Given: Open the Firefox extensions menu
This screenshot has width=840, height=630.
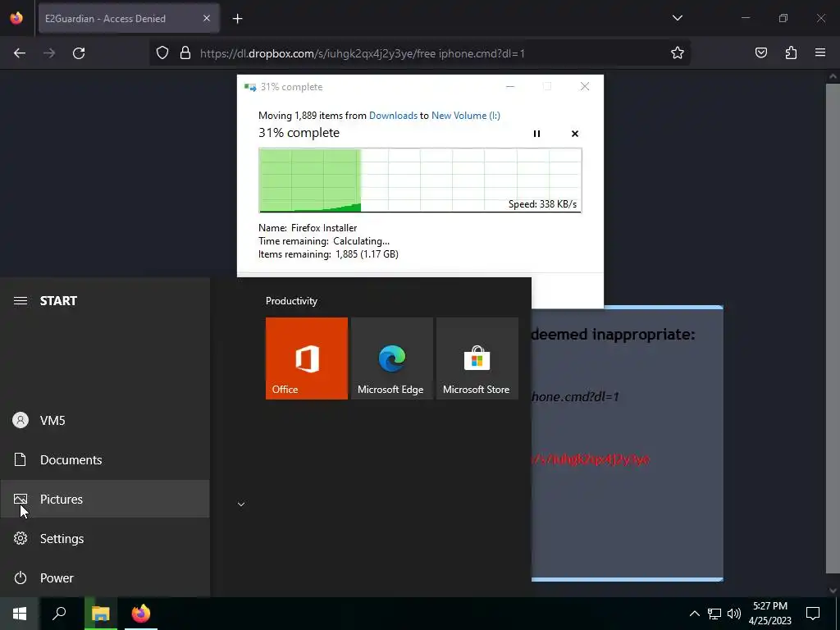Looking at the screenshot, I should point(791,52).
